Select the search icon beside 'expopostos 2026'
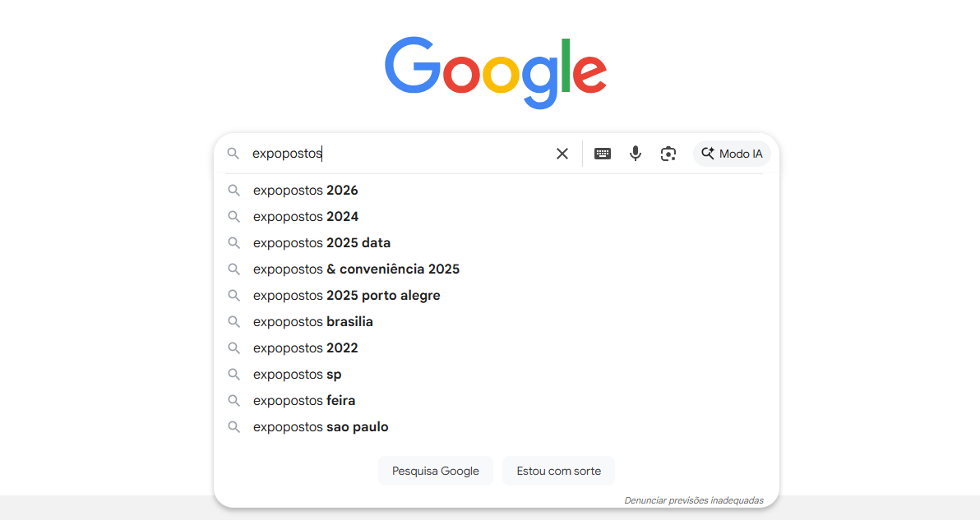980x520 pixels. click(233, 190)
